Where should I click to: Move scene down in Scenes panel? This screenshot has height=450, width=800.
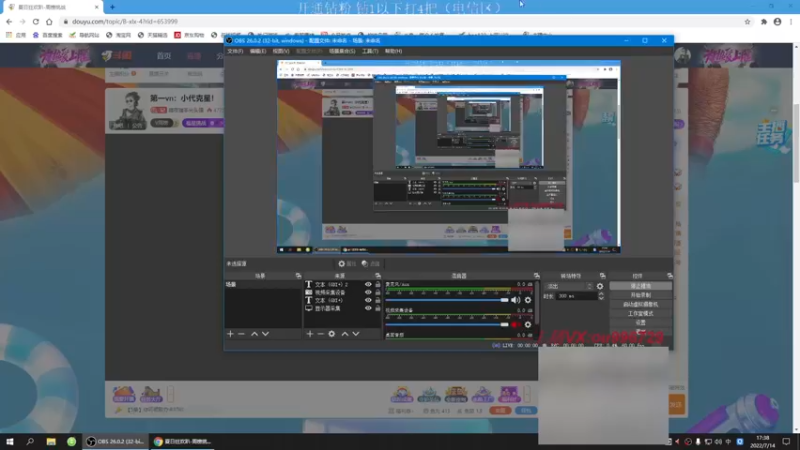(265, 334)
